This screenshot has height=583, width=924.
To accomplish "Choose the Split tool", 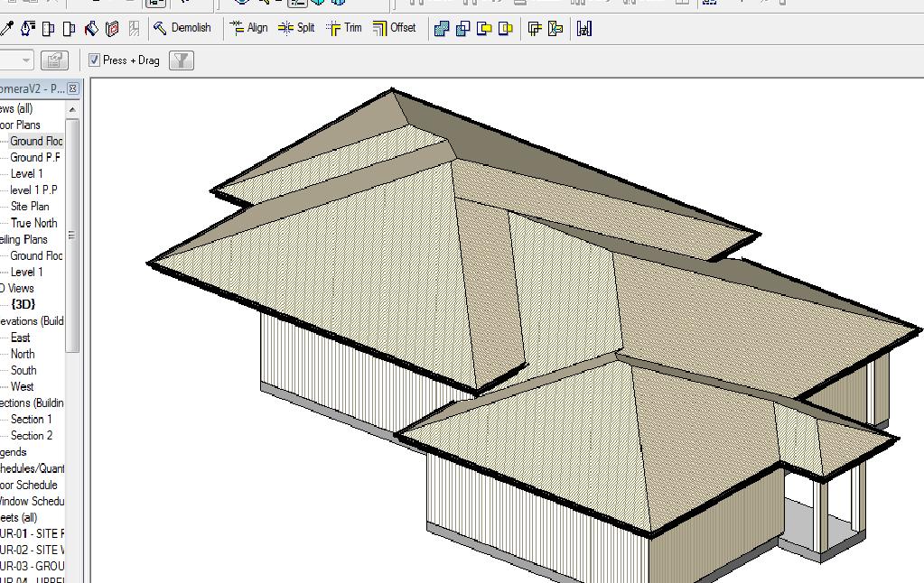I will pos(296,28).
